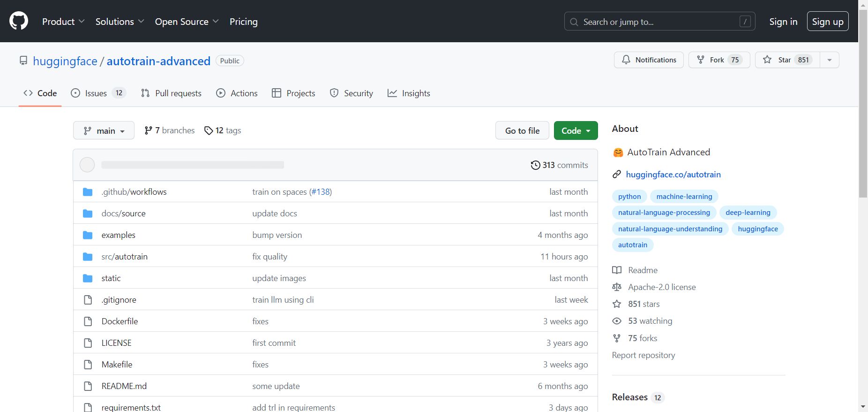Click the src/autotrain folder icon
868x412 pixels.
[x=88, y=256]
